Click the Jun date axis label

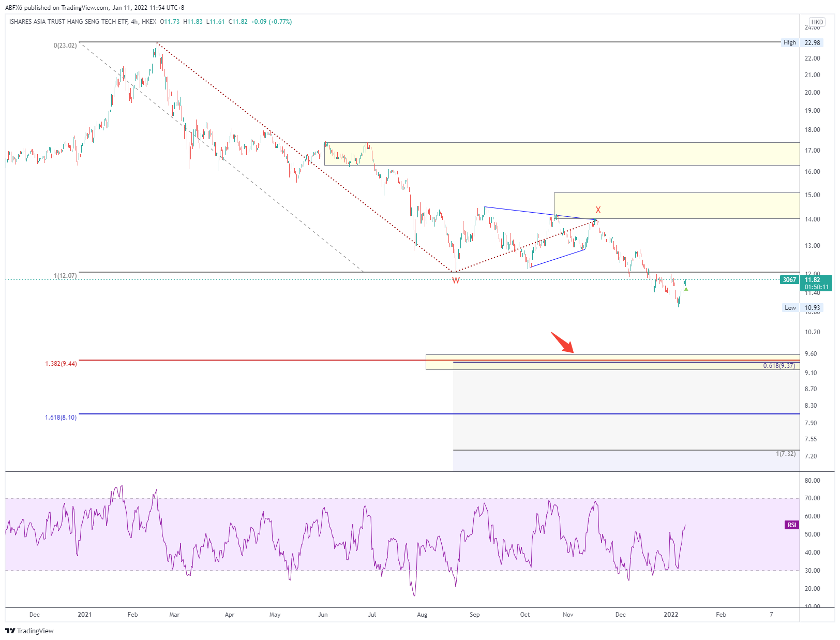point(323,615)
